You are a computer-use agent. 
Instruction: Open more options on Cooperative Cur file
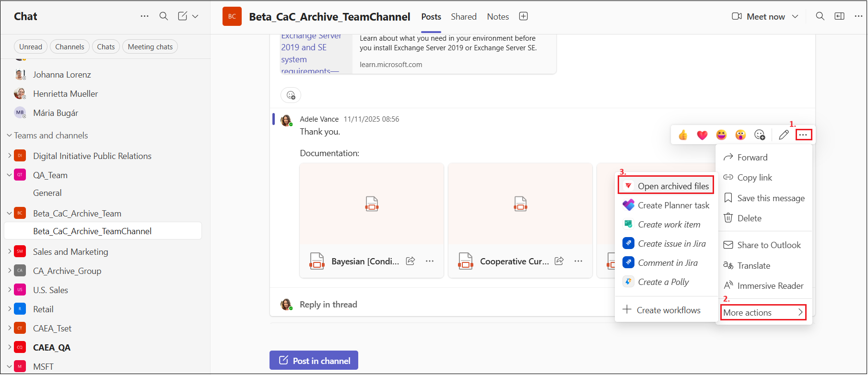pos(578,261)
